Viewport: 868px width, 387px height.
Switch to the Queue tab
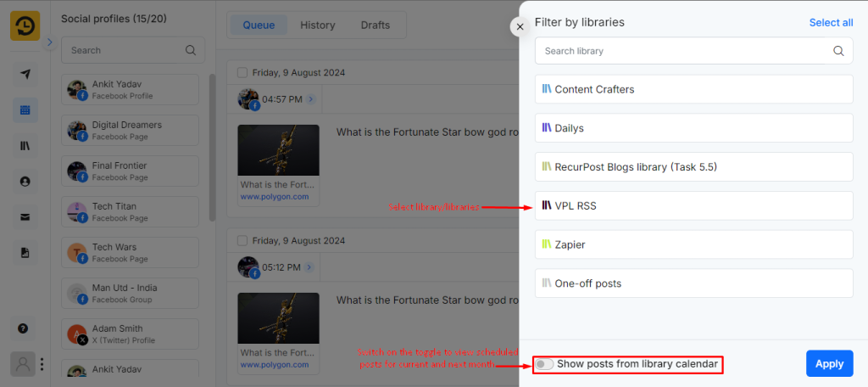(259, 25)
